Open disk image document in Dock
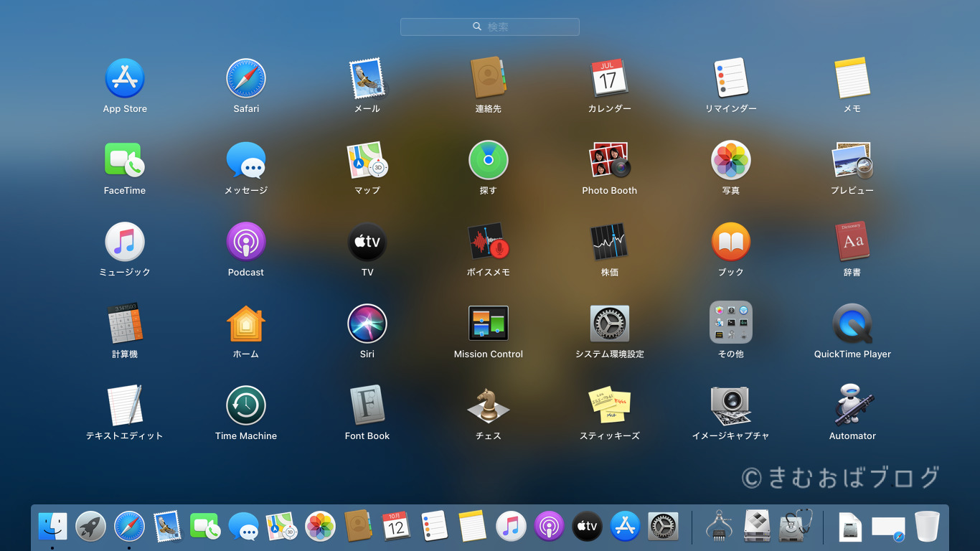 [x=850, y=527]
